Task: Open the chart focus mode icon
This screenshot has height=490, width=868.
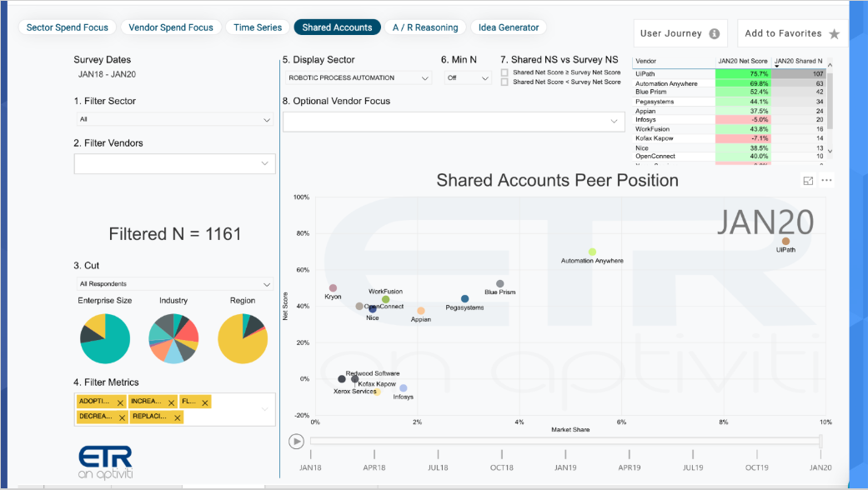Action: (808, 181)
